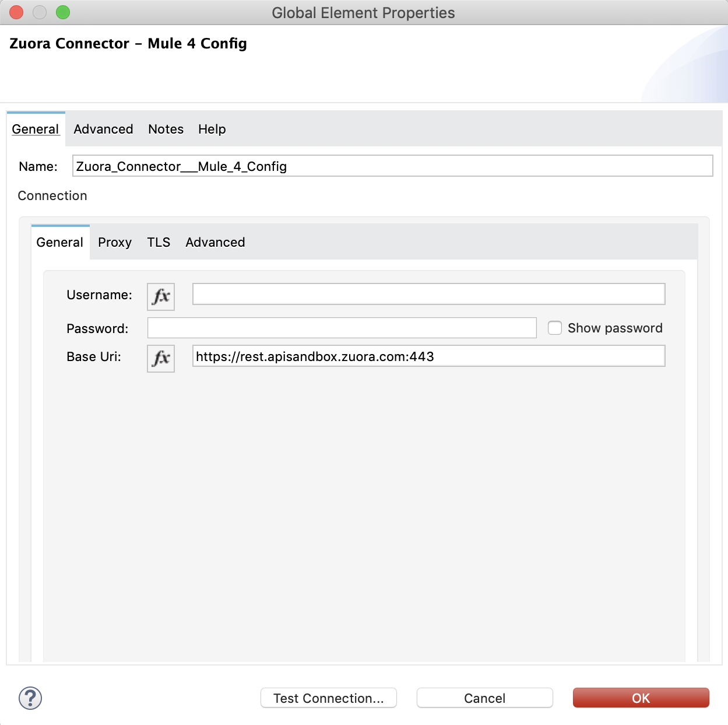
Task: Select the Base Uri text field
Action: 428,356
